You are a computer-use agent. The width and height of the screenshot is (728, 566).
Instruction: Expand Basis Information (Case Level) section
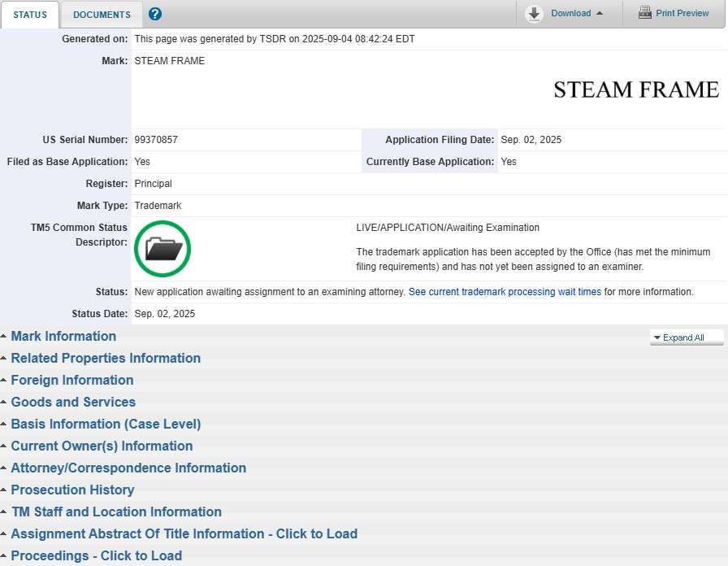pos(106,424)
